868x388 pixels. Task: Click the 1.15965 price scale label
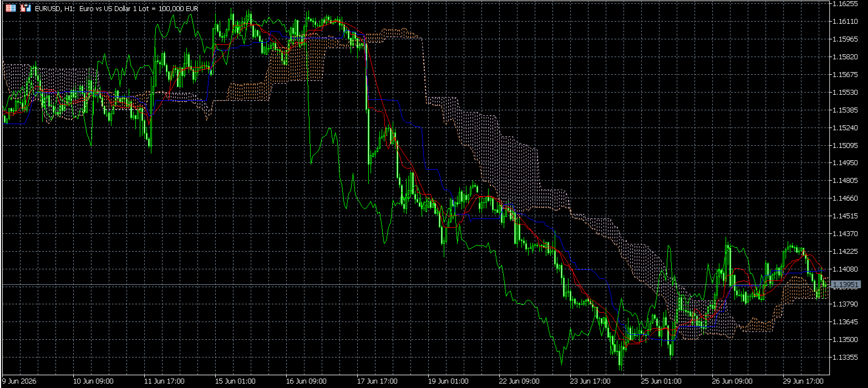pos(846,39)
